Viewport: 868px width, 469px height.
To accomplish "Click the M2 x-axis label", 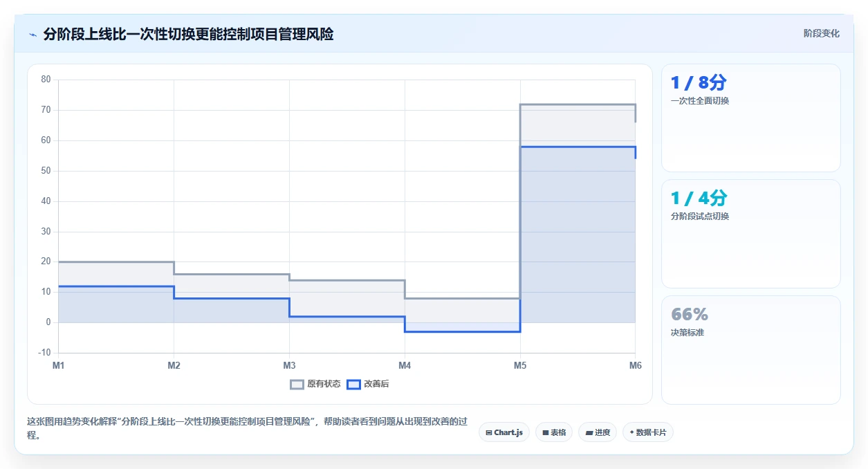I will pyautogui.click(x=174, y=365).
